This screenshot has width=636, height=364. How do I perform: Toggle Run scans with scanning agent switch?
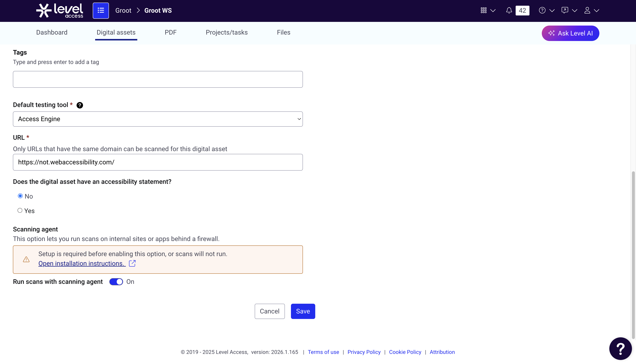pos(116,282)
